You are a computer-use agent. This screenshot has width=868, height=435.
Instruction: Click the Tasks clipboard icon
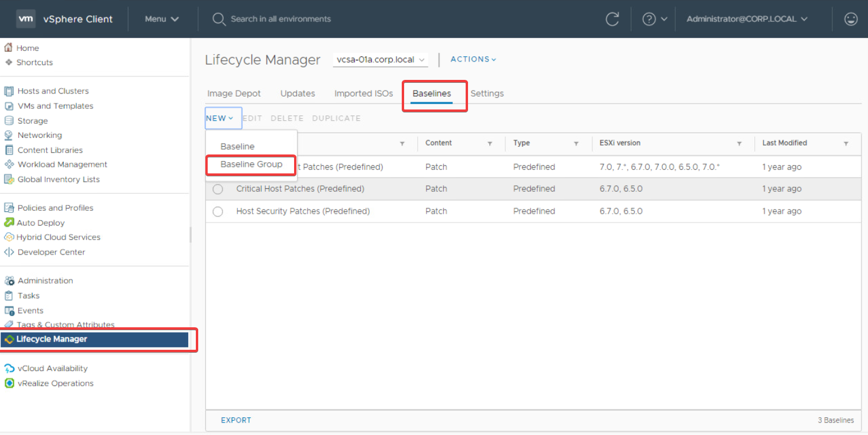[x=9, y=295]
